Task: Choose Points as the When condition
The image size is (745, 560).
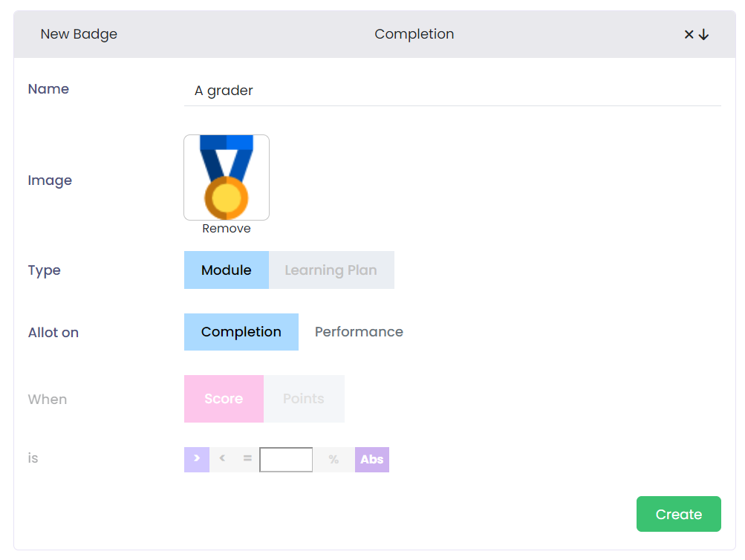Action: [304, 399]
